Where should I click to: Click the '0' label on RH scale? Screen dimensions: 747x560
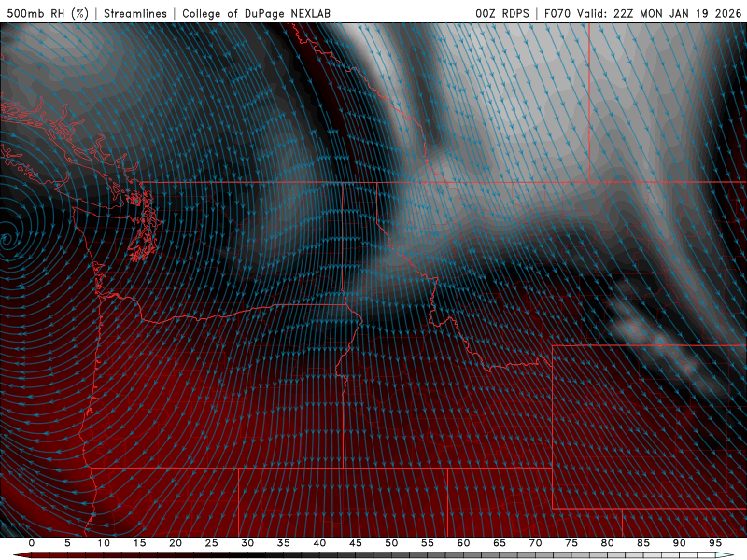click(32, 543)
